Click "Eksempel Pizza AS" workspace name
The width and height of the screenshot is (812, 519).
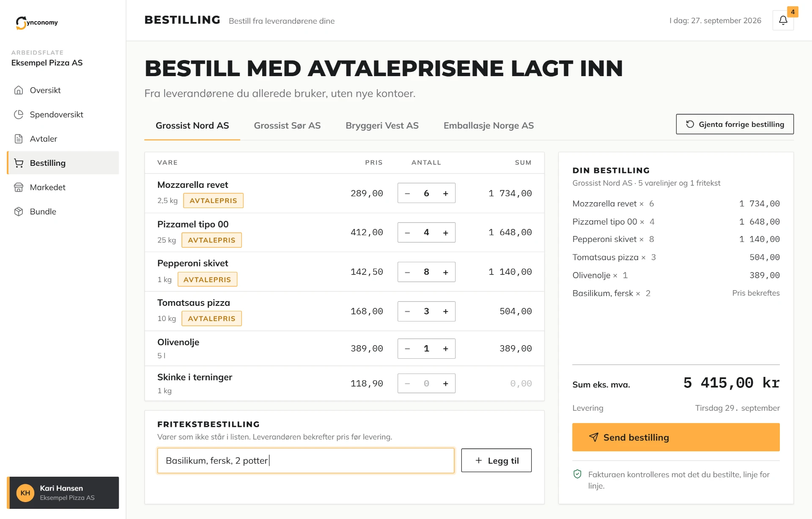47,63
